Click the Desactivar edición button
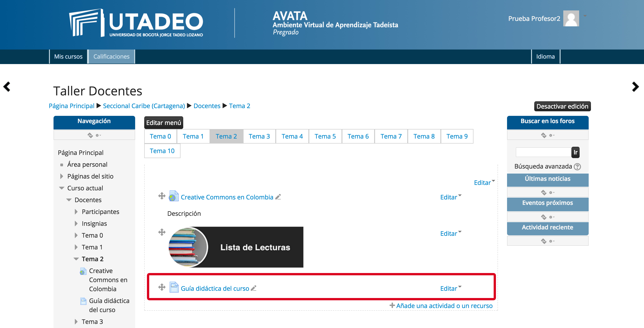The image size is (644, 328). [562, 106]
